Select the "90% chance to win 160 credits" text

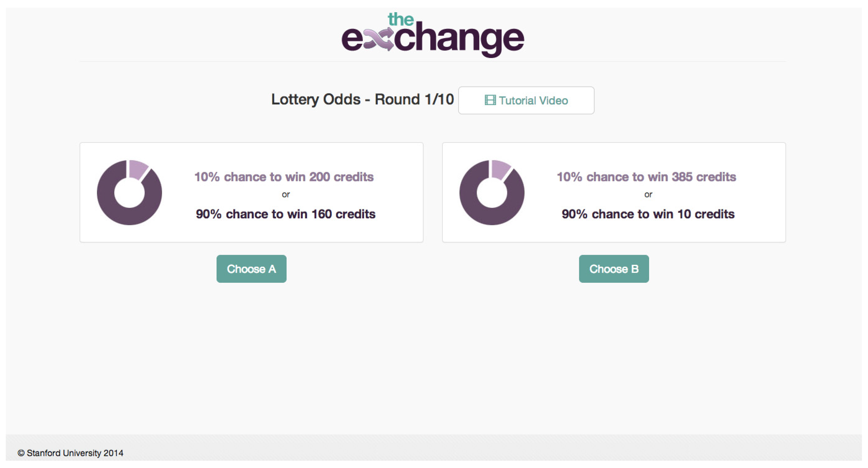coord(285,214)
